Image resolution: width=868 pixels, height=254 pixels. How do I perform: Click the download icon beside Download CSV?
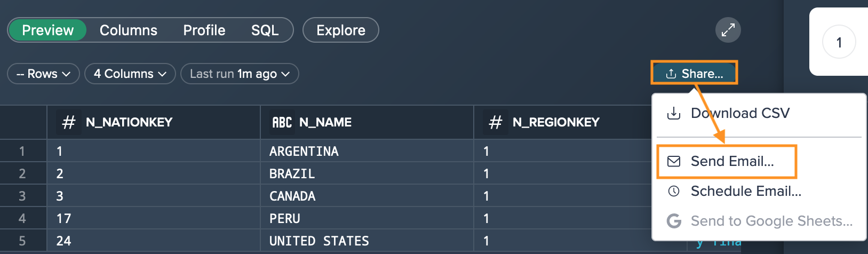(674, 113)
